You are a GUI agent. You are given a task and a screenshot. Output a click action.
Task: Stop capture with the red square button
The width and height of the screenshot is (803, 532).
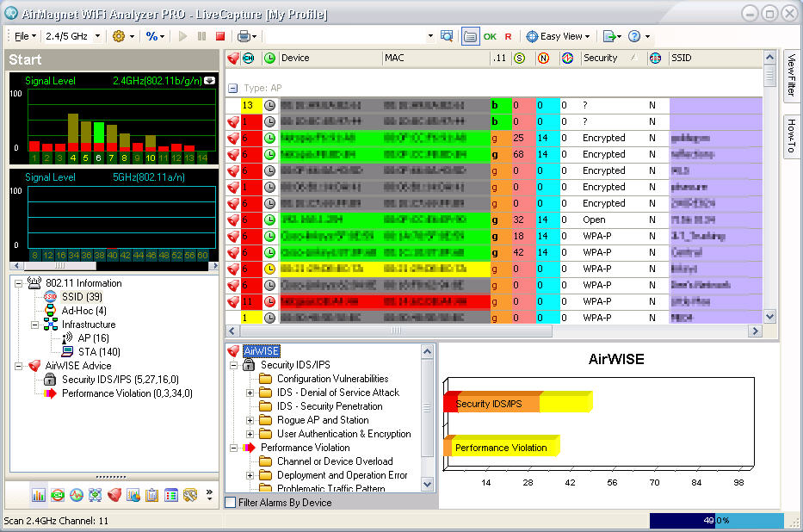point(220,36)
